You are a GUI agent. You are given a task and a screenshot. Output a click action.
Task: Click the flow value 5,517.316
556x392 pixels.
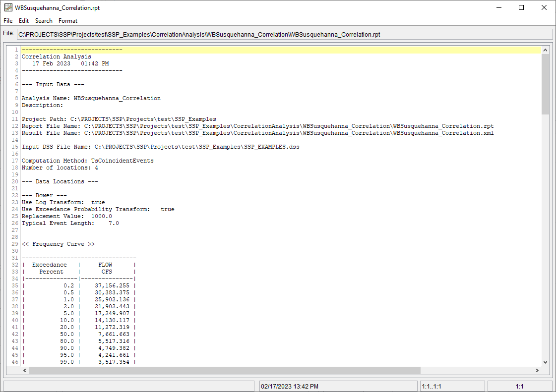(114, 341)
